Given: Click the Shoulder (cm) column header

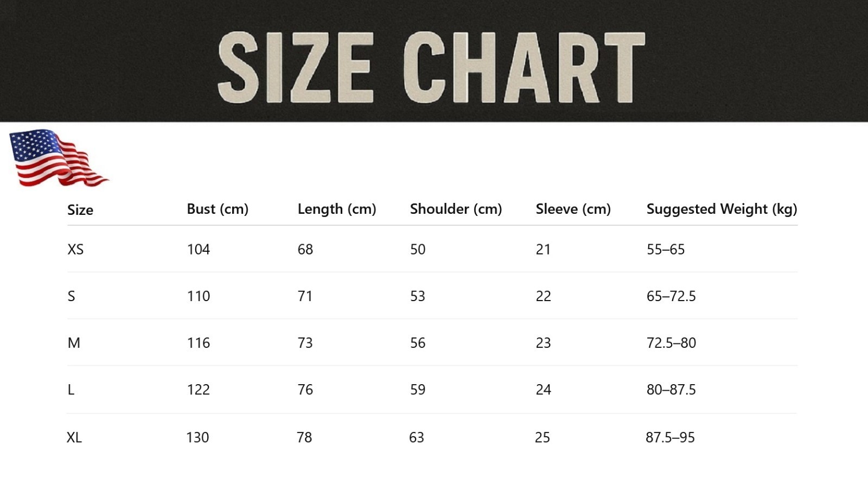Looking at the screenshot, I should [x=456, y=209].
